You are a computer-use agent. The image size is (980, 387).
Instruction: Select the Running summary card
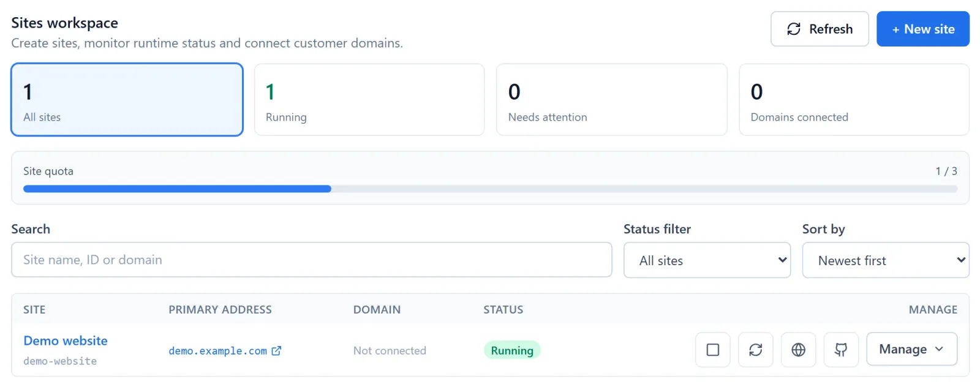(369, 99)
